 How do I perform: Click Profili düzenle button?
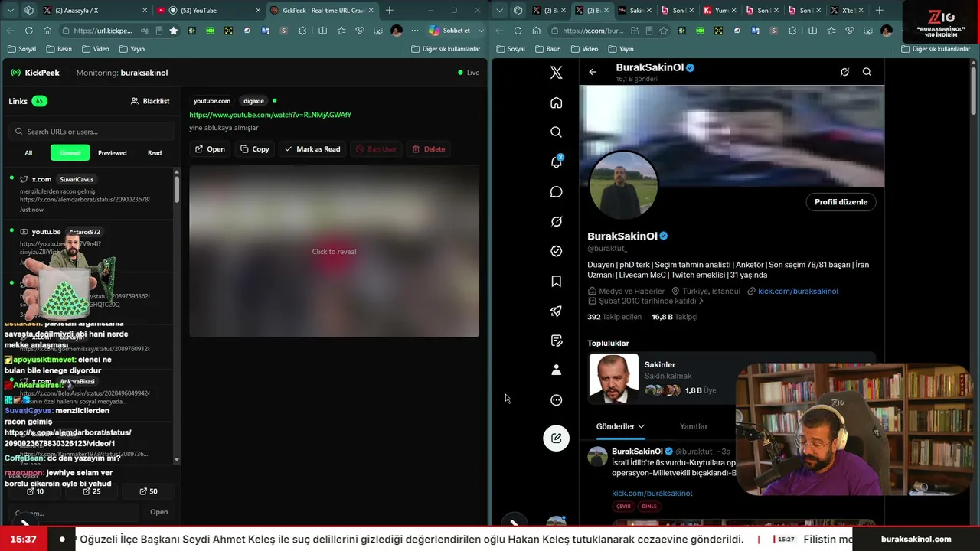(x=841, y=202)
